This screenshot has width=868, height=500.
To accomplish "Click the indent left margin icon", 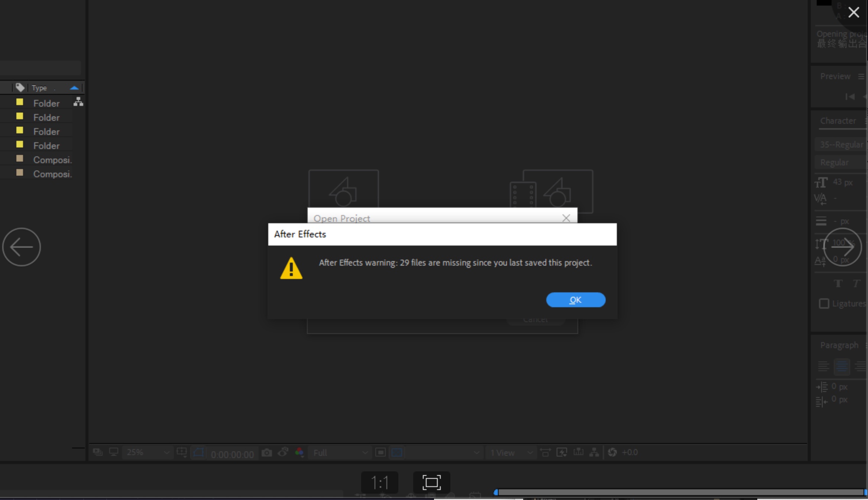I will [x=822, y=387].
